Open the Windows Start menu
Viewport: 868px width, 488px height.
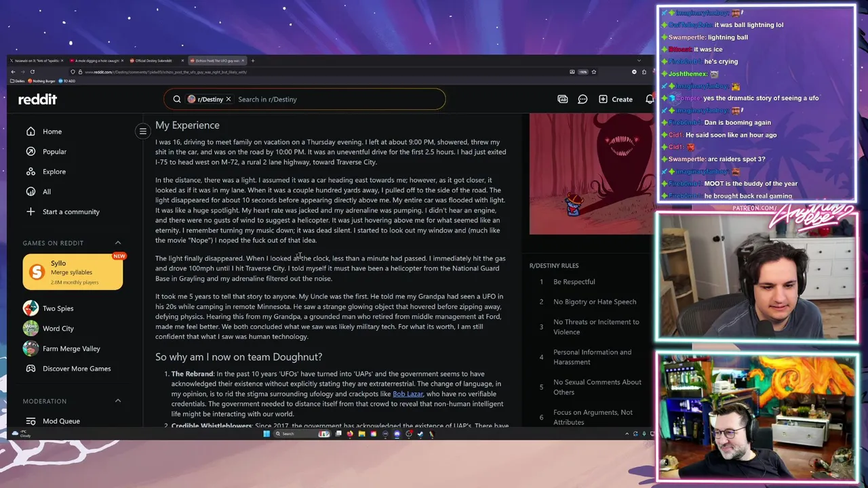[267, 434]
